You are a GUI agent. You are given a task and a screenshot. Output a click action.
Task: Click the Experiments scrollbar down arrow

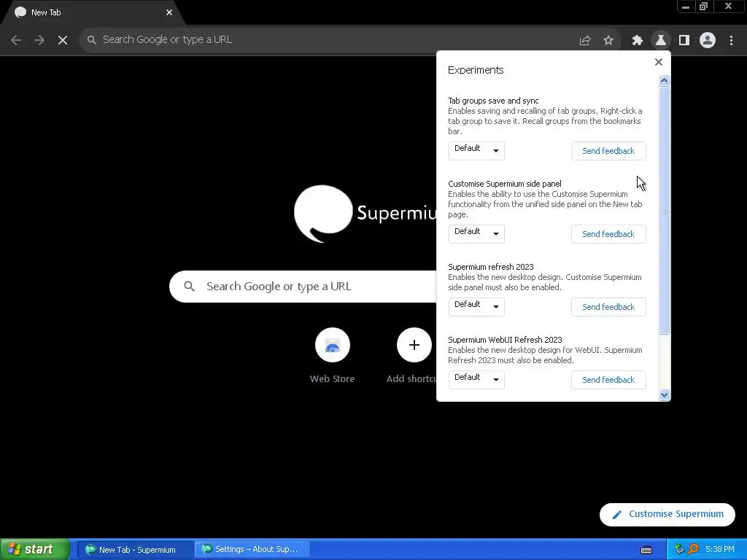pyautogui.click(x=664, y=394)
